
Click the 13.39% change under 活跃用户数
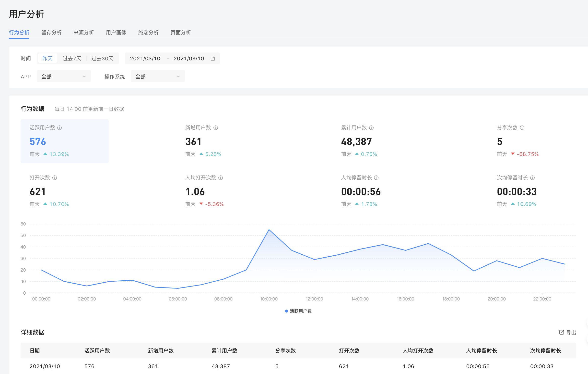59,154
